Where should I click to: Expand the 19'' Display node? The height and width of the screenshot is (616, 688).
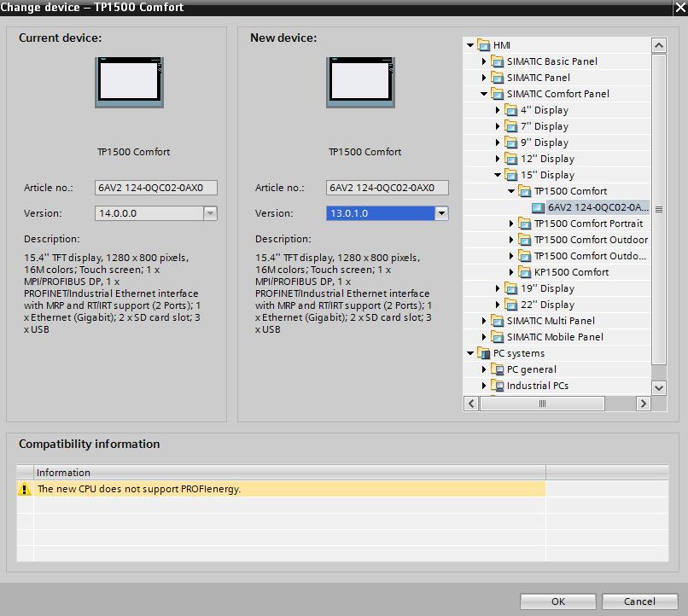point(498,288)
